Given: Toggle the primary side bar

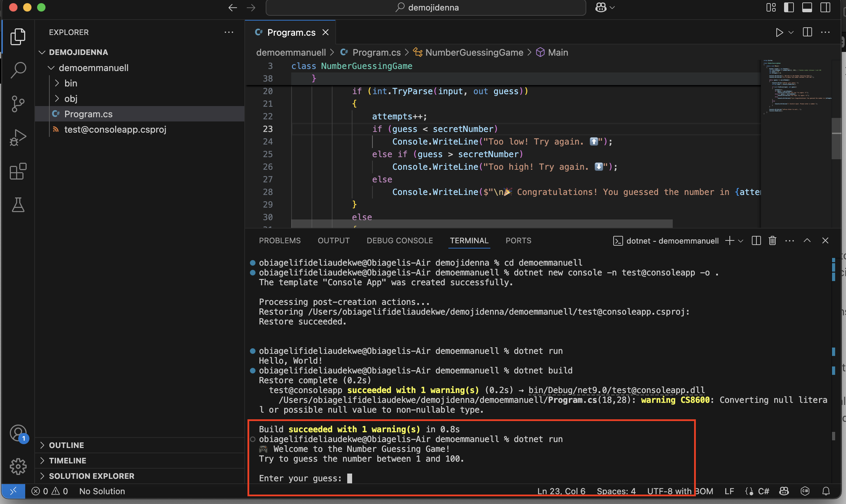Looking at the screenshot, I should point(789,8).
